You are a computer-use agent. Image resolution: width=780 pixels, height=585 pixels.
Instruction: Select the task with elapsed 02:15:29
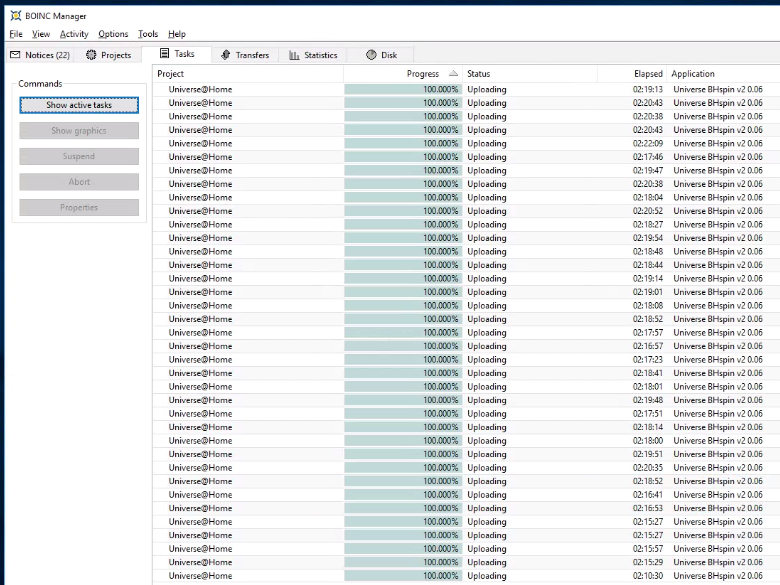point(466,562)
